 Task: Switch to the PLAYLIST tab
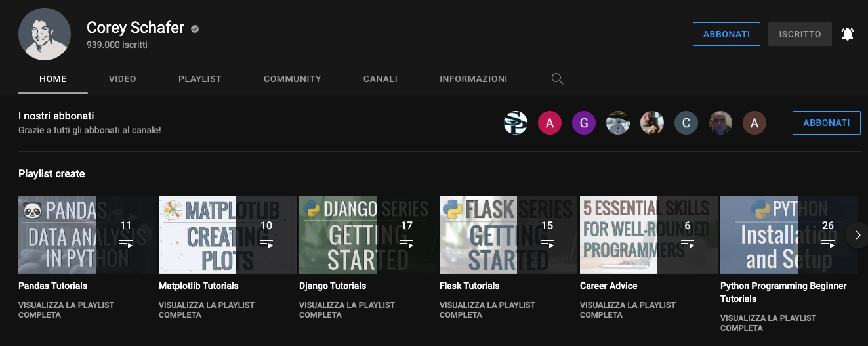click(x=200, y=79)
